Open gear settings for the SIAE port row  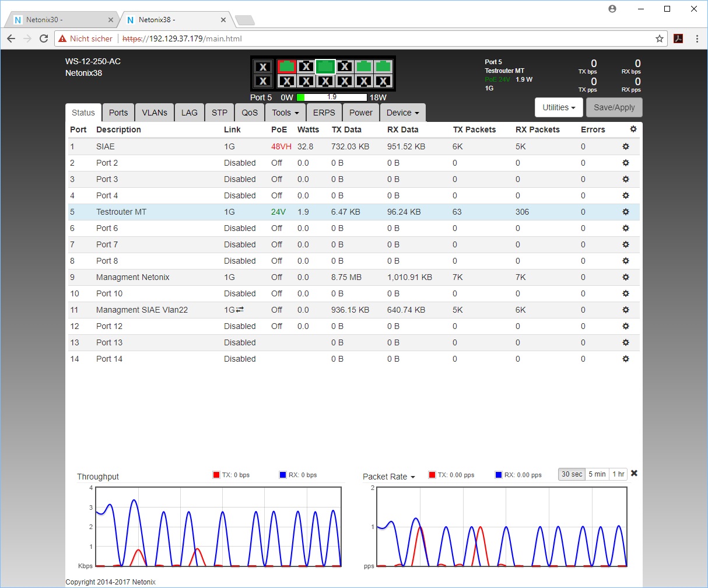tap(626, 146)
